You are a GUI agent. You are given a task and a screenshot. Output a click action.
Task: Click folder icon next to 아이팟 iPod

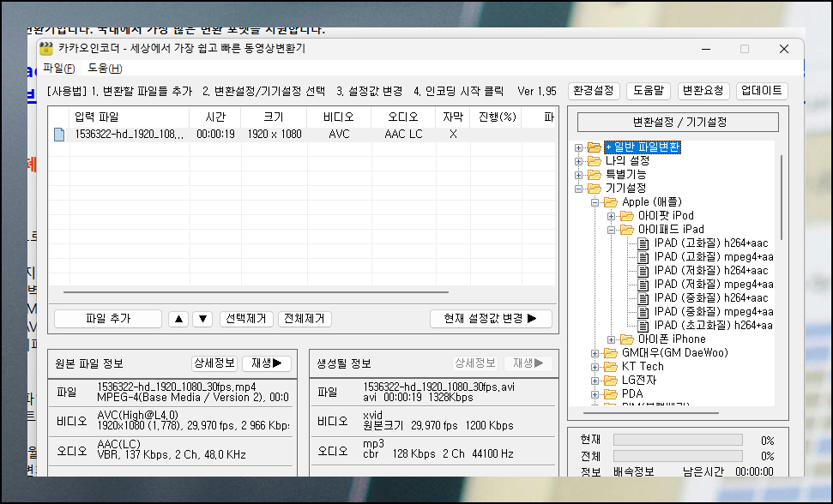pos(627,216)
